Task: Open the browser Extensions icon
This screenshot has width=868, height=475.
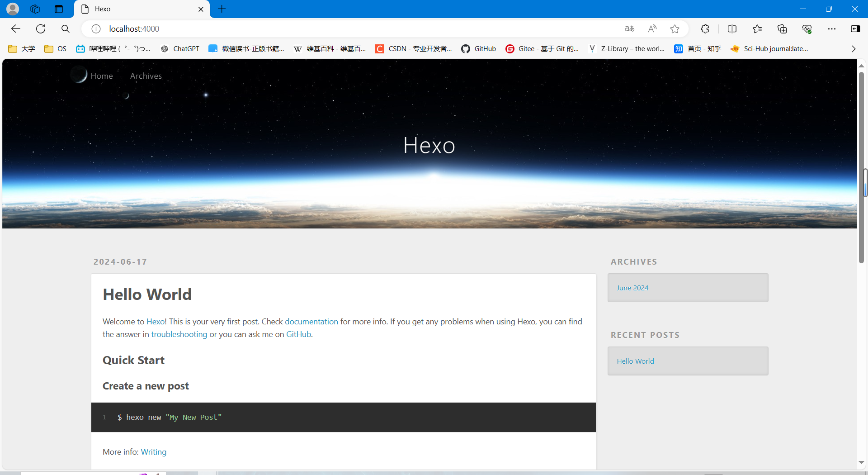Action: coord(705,29)
